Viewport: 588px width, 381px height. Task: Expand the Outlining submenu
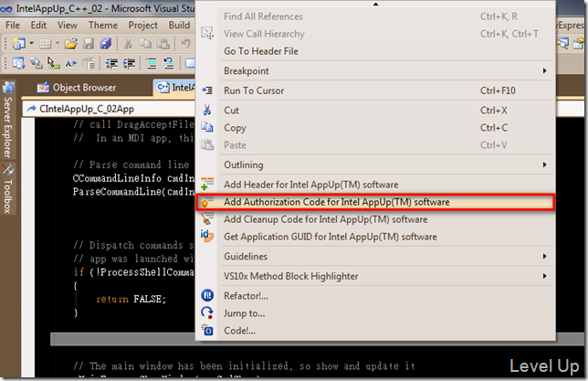[x=375, y=164]
